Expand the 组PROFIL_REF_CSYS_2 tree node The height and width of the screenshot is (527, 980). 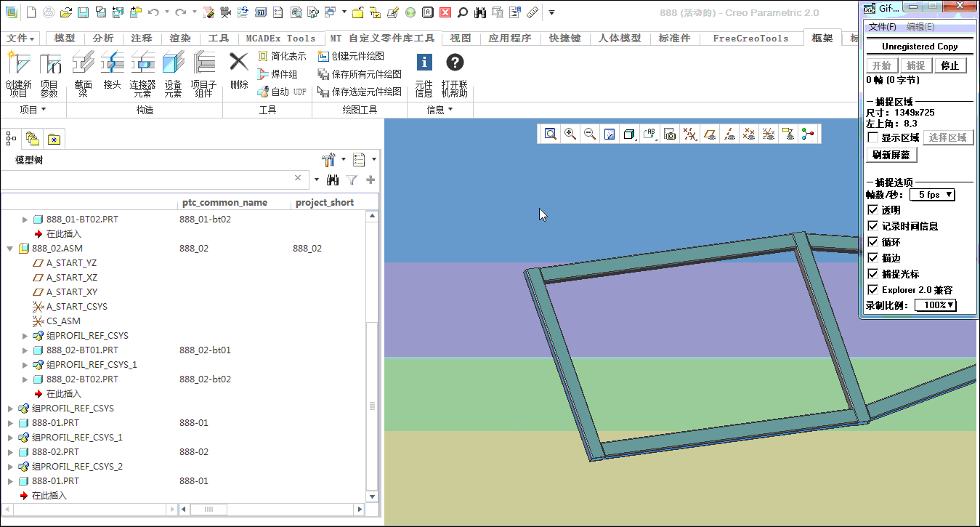(10, 467)
